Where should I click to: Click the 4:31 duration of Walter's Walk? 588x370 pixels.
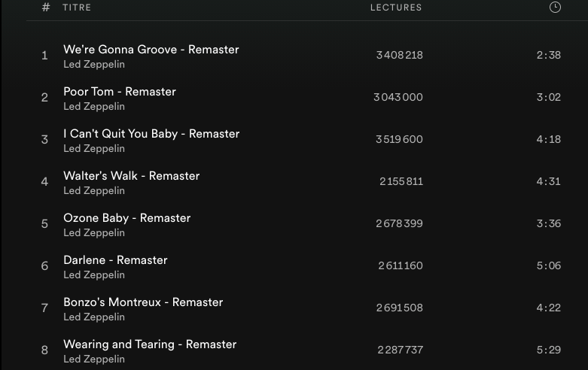click(548, 181)
